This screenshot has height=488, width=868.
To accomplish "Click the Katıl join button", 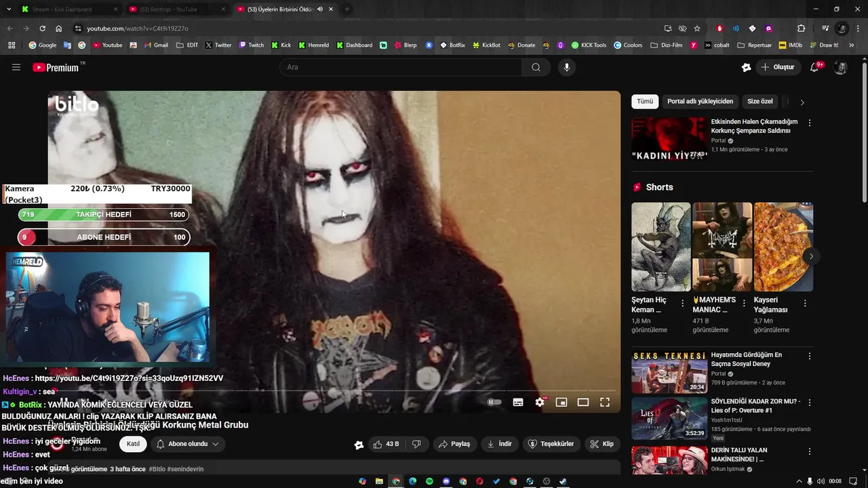I will pos(133,444).
